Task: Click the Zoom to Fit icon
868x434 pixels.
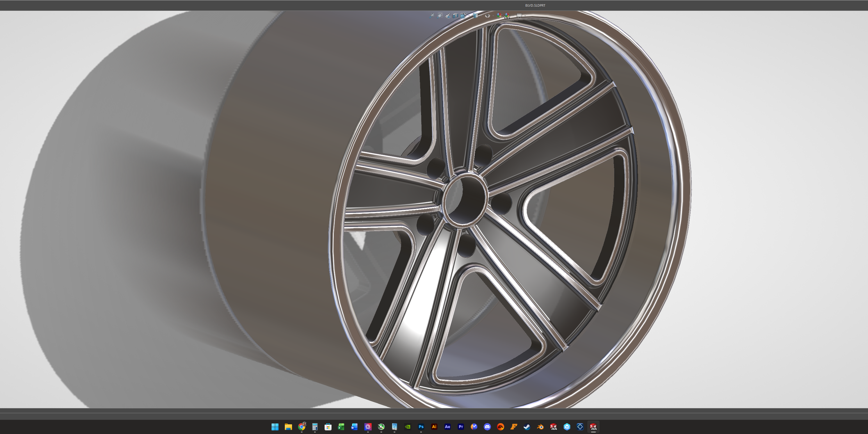Action: click(x=432, y=16)
